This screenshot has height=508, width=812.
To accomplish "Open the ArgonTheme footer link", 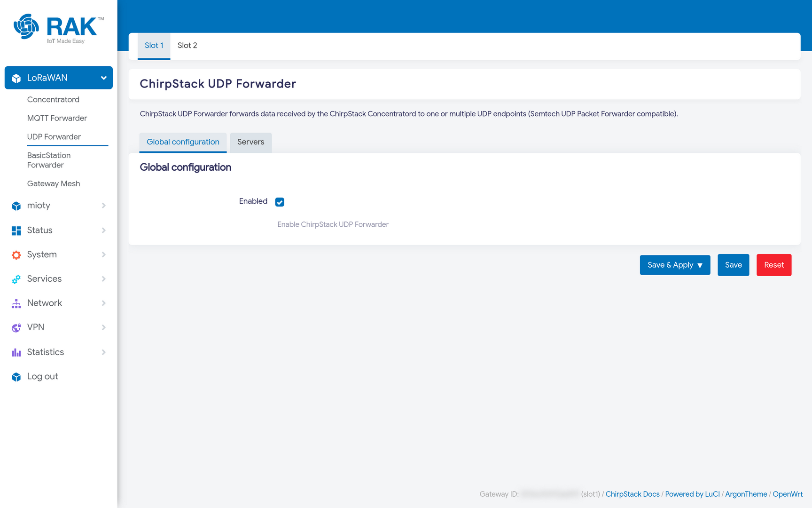I will (746, 494).
